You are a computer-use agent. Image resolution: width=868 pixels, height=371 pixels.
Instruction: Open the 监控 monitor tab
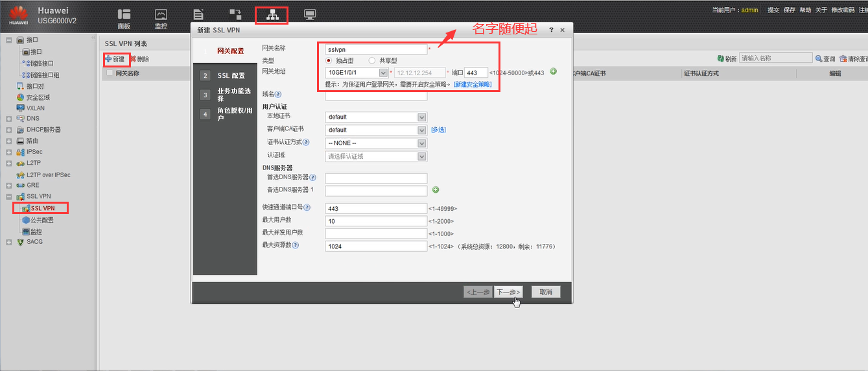point(161,19)
